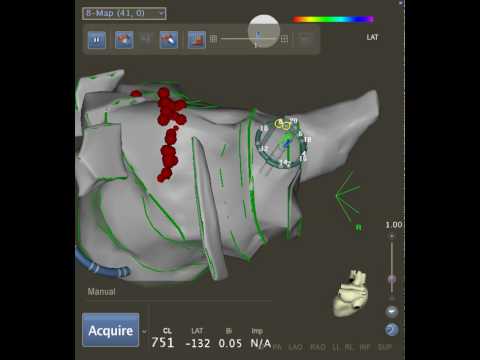Viewport: 480px width, 360px height.
Task: Click the rainbow LAT color bar
Action: 332,20
